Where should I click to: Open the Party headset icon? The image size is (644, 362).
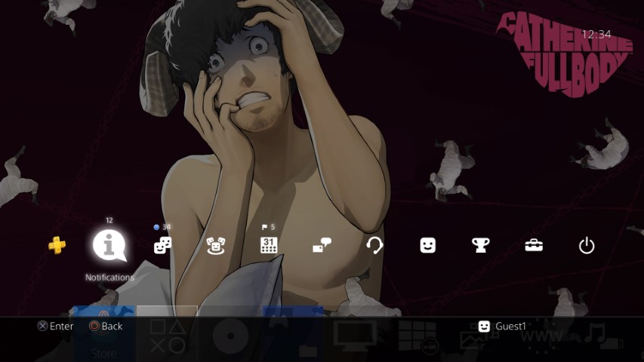(x=374, y=245)
